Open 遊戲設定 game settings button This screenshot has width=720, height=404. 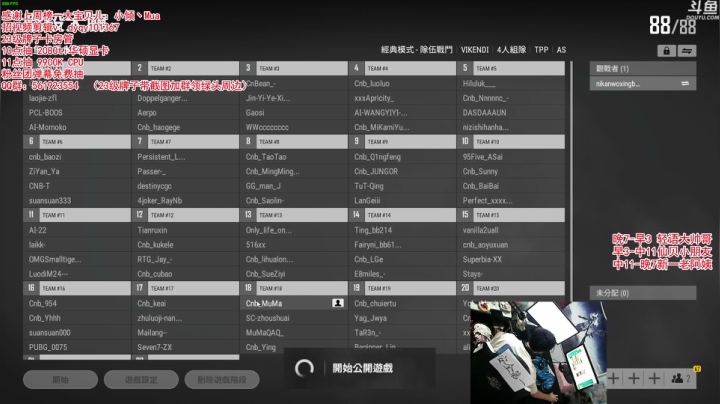pyautogui.click(x=141, y=380)
